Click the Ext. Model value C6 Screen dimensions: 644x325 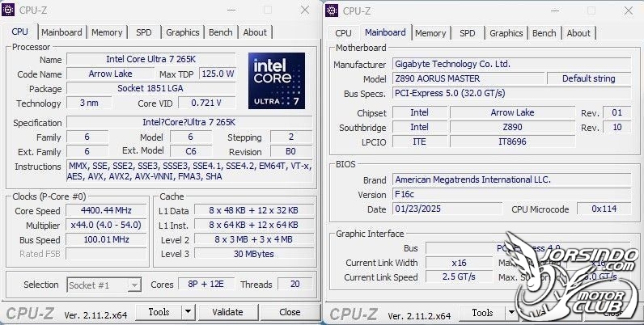coord(191,151)
